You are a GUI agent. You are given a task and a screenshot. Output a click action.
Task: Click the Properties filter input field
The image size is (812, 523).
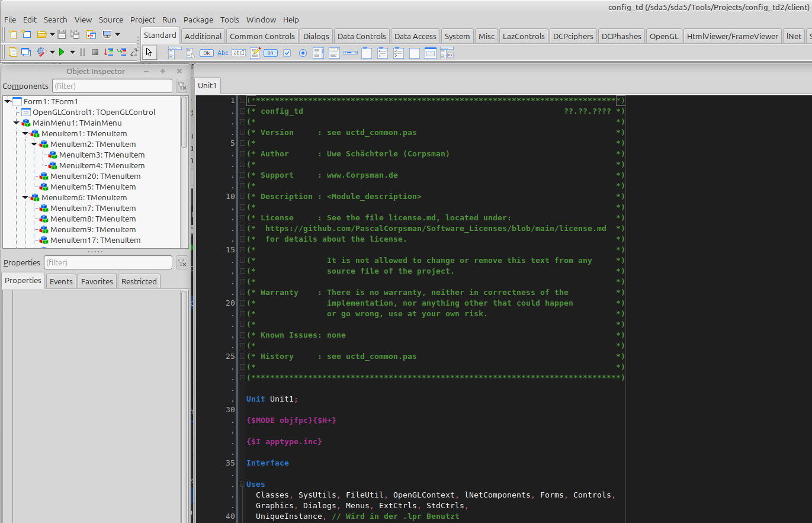[x=108, y=262]
